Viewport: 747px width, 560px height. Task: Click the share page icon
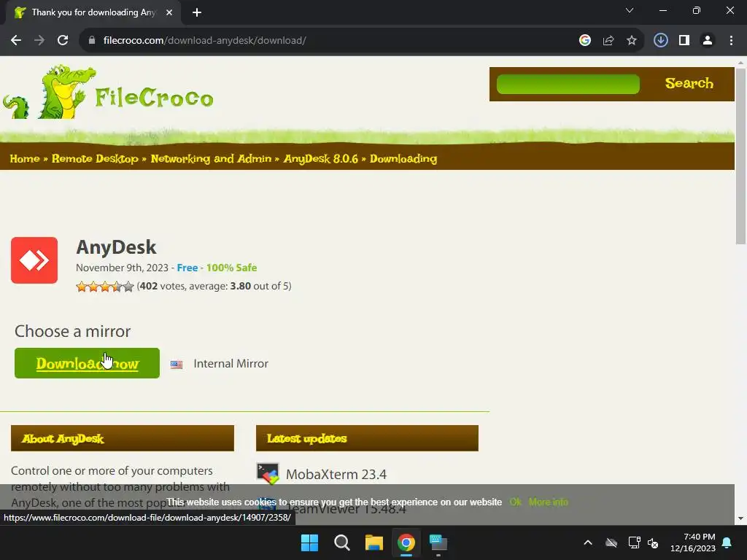click(x=608, y=41)
